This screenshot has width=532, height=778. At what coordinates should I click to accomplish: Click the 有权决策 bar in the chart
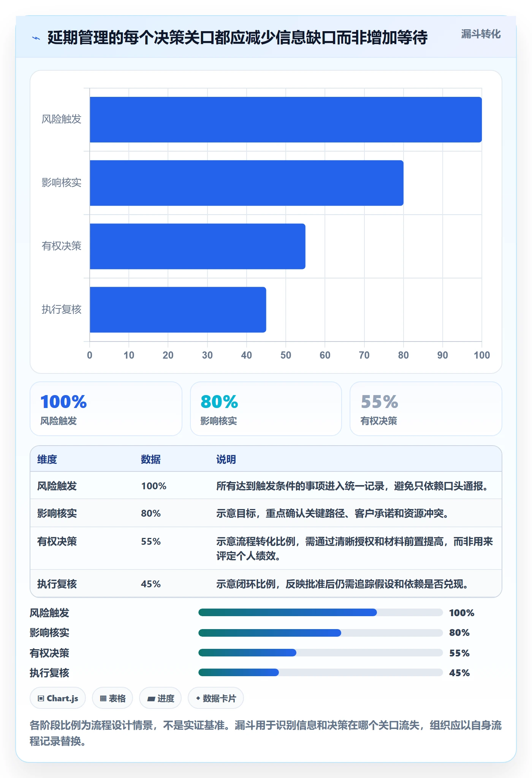point(198,246)
